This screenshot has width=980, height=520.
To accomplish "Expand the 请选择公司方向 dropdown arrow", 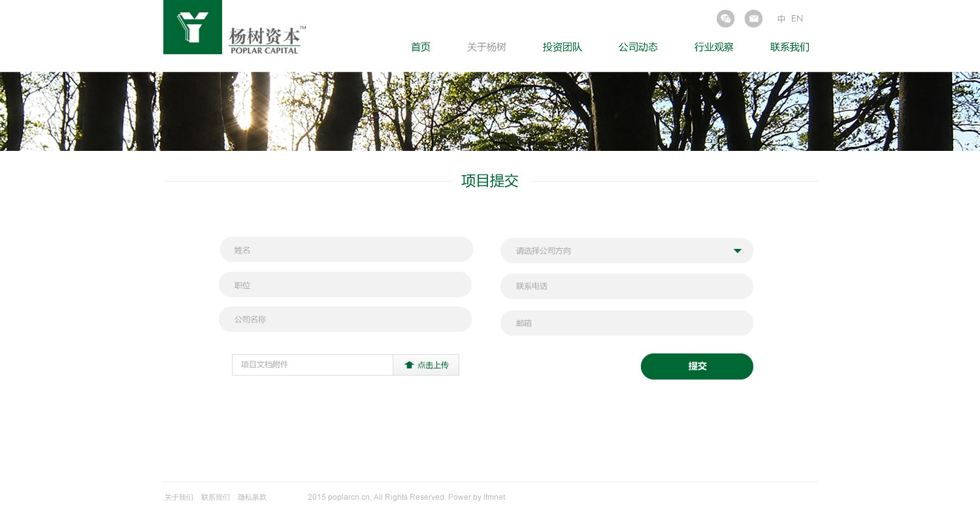I will coord(737,251).
